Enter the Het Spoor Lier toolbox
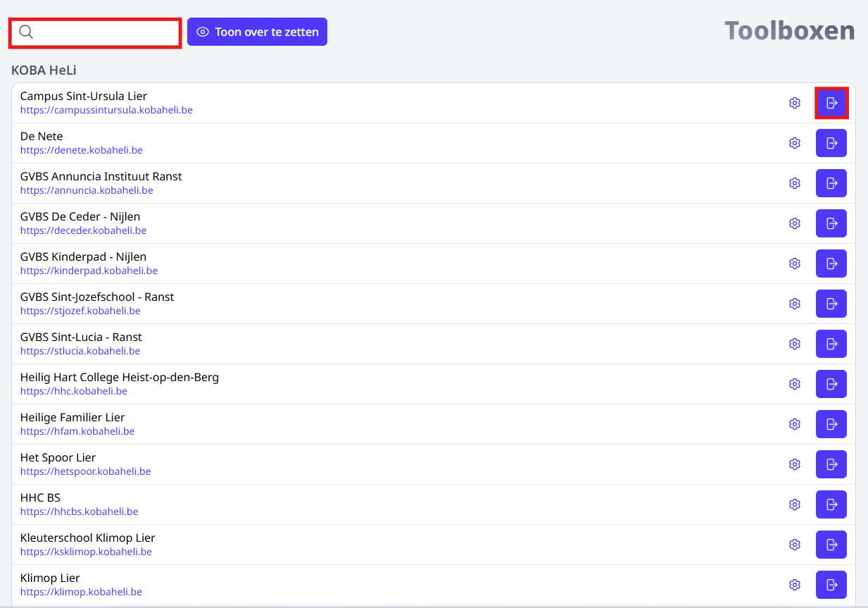 click(x=831, y=464)
